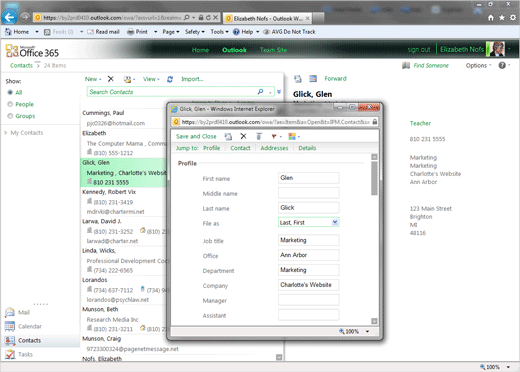Click Read mail in command bar
Screen dimensions: 520x372
pos(103,32)
